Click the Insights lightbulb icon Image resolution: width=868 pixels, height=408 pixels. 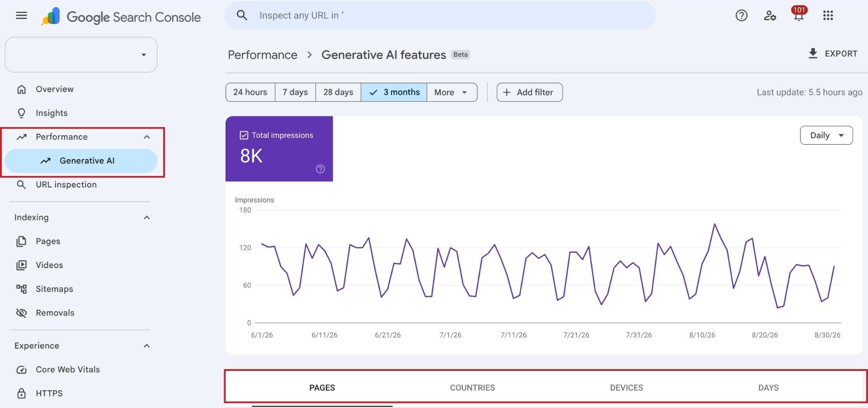[21, 113]
